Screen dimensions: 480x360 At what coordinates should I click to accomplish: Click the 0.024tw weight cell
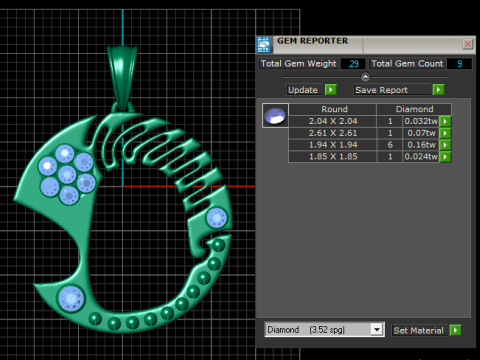tap(421, 157)
